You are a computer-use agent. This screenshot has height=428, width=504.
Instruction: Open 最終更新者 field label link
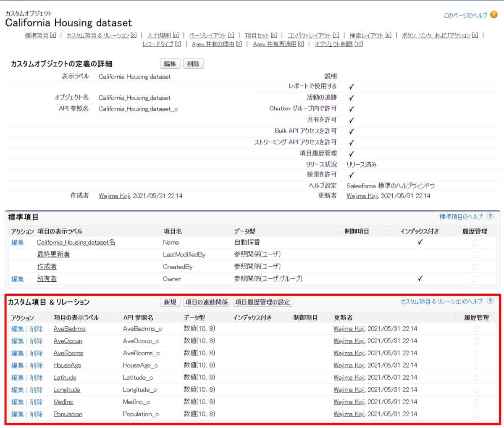53,254
